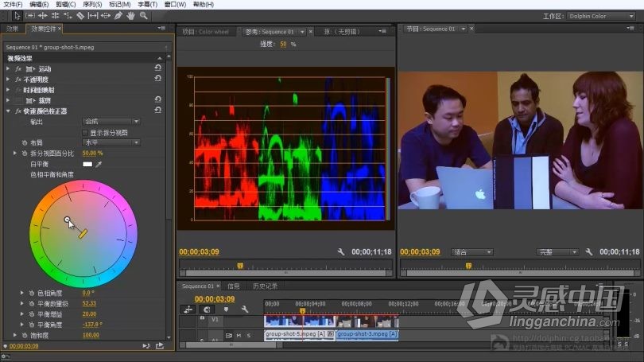Solo audio track A1 with S
Image resolution: width=644 pixels, height=362 pixels.
tap(249, 335)
